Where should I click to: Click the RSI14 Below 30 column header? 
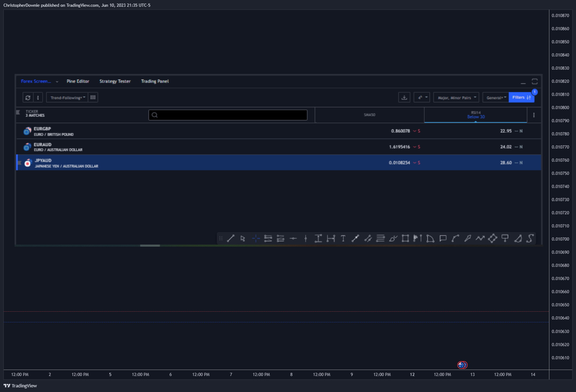click(x=476, y=115)
